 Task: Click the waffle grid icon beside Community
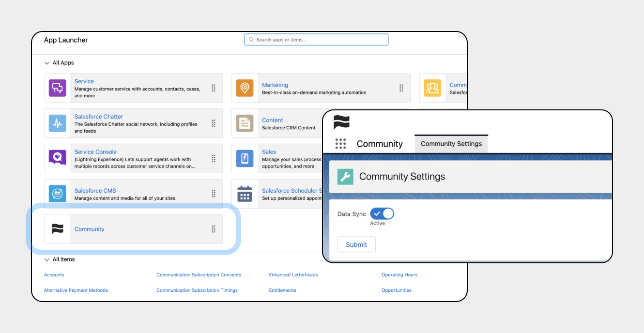tap(341, 143)
